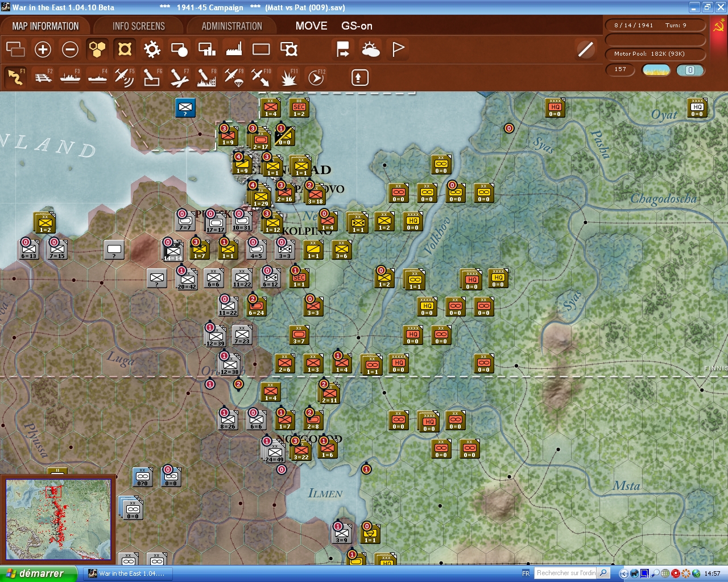The image size is (728, 582).
Task: Toggle the white gear fortification button
Action: pyautogui.click(x=152, y=49)
